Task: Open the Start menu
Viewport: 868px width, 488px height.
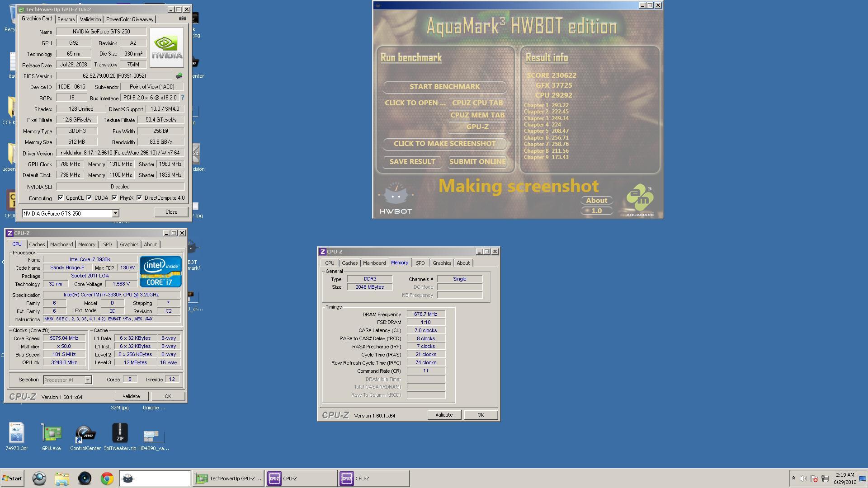Action: pos(12,479)
